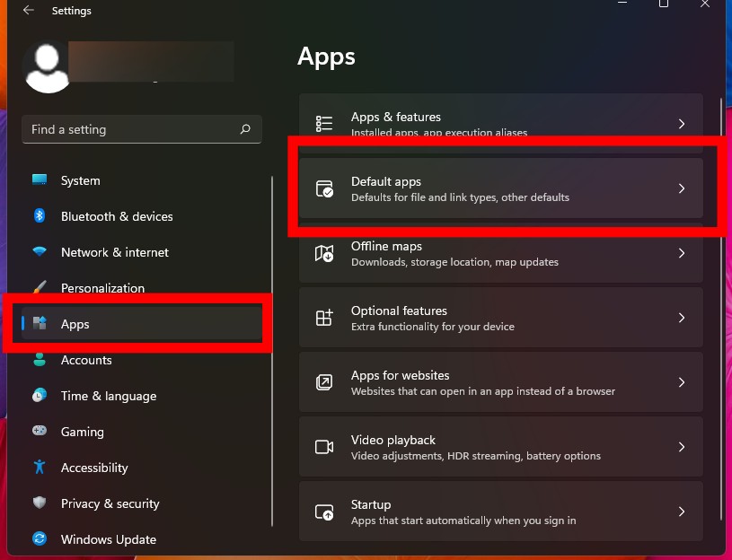
Task: Click the Personalization paintbrush icon
Action: tap(40, 287)
